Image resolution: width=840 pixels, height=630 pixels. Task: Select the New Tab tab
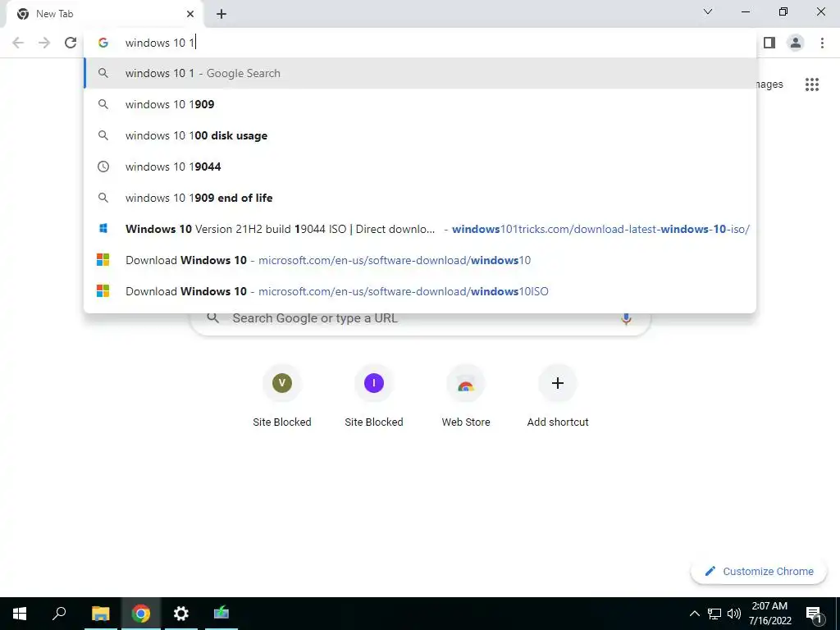click(104, 14)
